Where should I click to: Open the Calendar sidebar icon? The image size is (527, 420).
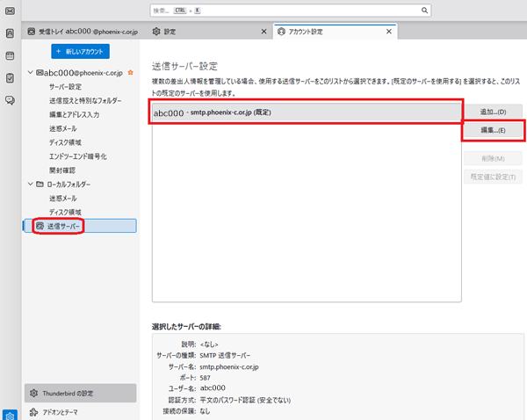pos(9,55)
